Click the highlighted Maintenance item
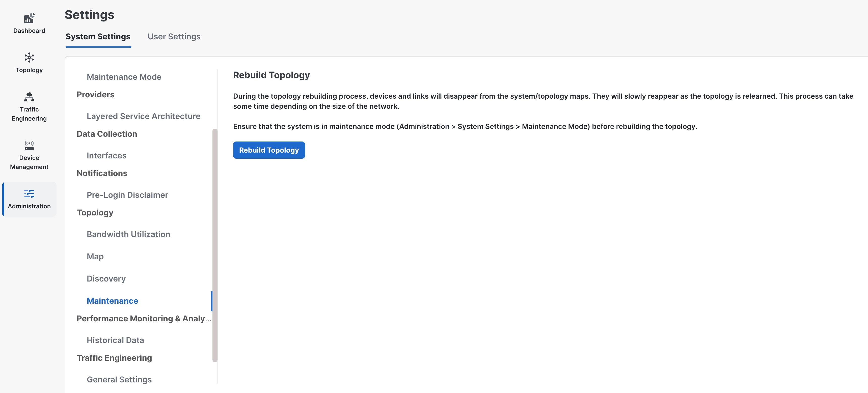 tap(113, 301)
